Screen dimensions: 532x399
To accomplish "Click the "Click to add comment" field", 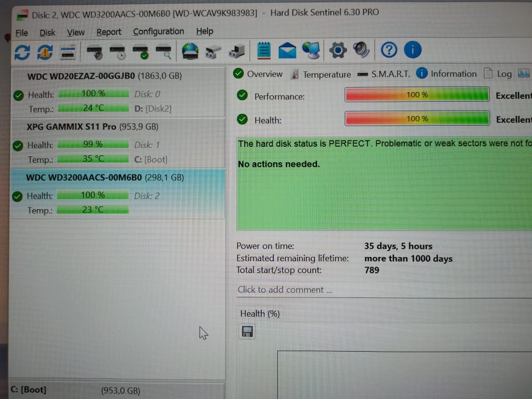I will (x=384, y=290).
